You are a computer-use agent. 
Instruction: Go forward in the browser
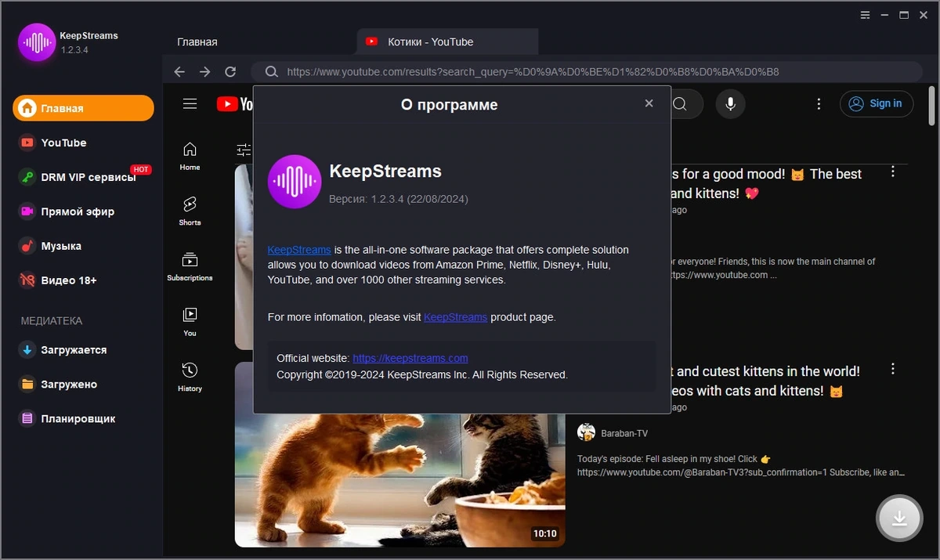204,71
